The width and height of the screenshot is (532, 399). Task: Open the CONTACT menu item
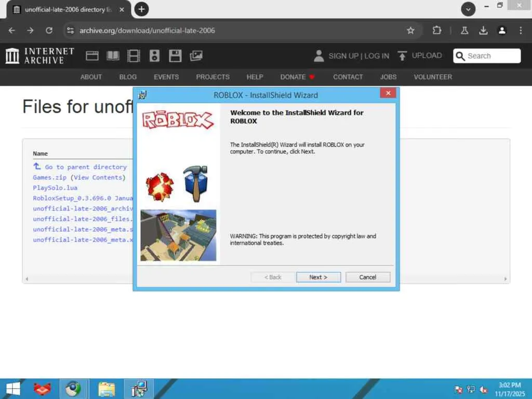[348, 77]
